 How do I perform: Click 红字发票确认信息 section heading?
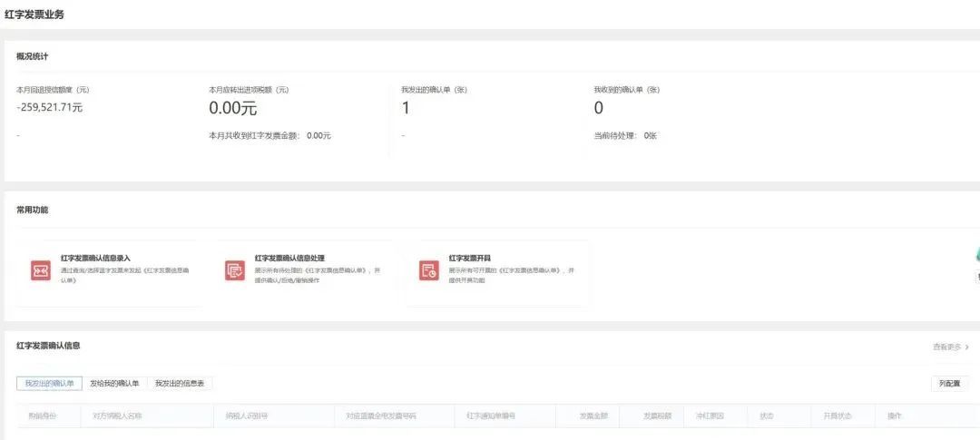[x=48, y=345]
